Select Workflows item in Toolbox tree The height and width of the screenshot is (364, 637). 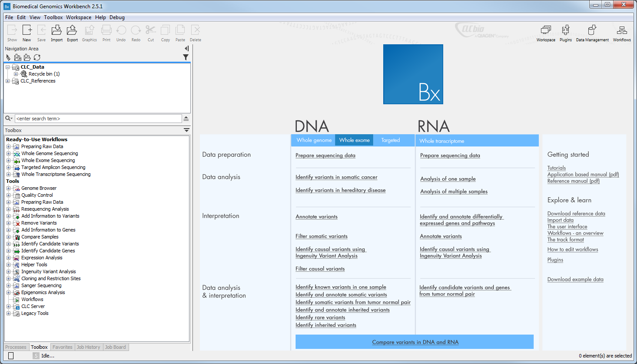[x=32, y=299]
